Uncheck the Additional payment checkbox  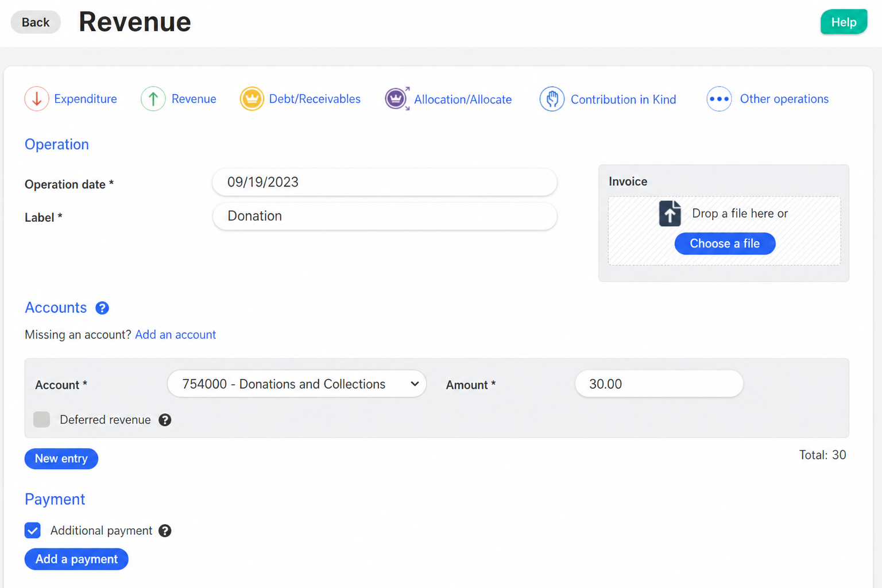(33, 531)
